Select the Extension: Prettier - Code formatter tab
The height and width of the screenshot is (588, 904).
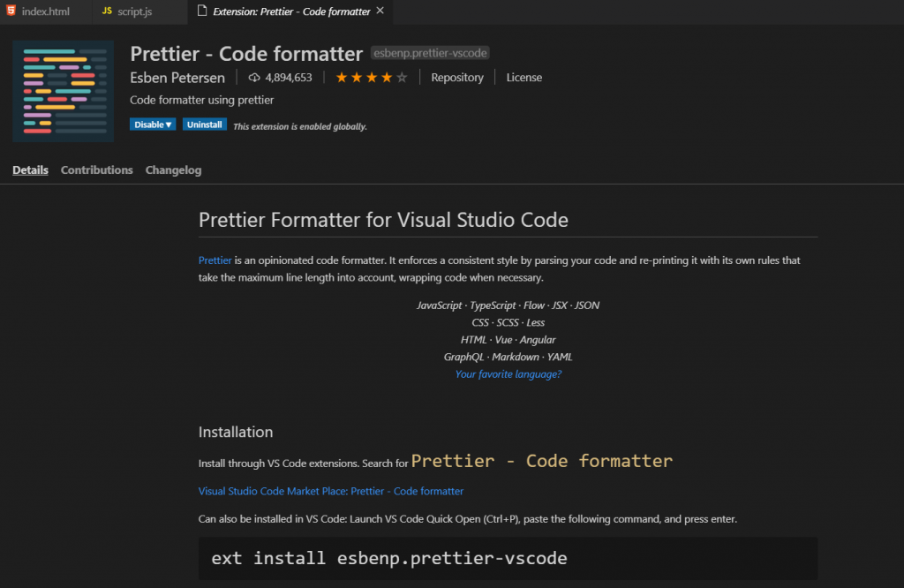click(x=291, y=11)
